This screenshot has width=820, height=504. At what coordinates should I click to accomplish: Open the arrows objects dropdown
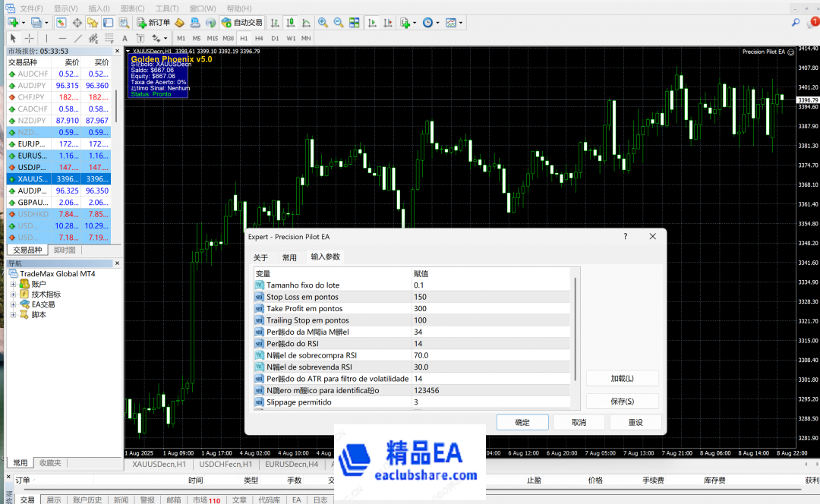(166, 38)
